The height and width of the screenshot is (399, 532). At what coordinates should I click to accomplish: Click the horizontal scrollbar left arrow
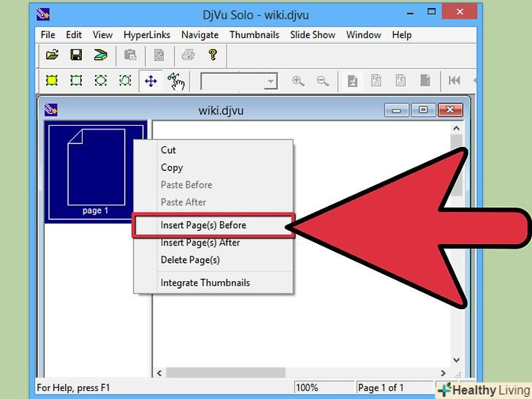[159, 373]
